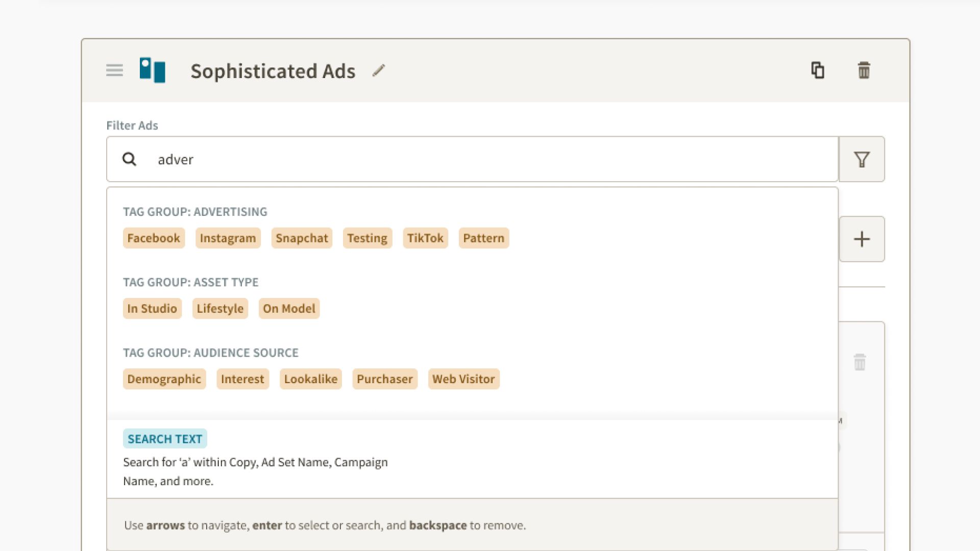The image size is (980, 551).
Task: Open the funnel filter options button
Action: pos(862,159)
